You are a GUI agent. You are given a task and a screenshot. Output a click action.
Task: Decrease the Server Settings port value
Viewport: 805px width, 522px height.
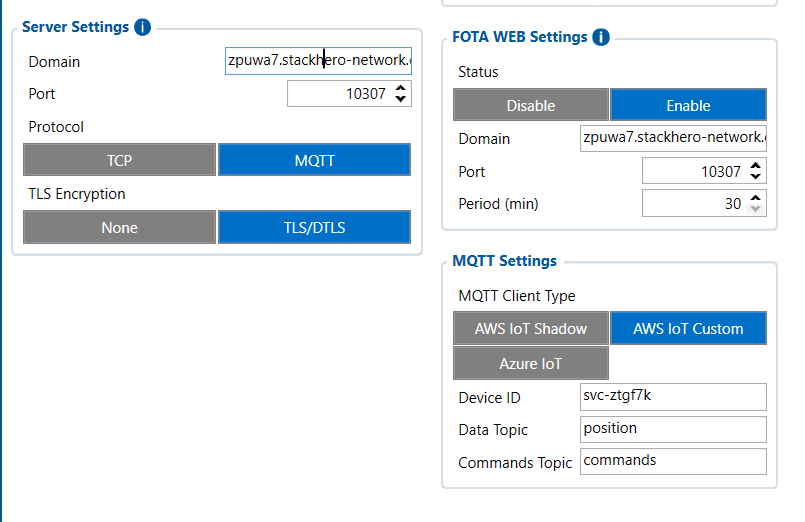tap(401, 99)
